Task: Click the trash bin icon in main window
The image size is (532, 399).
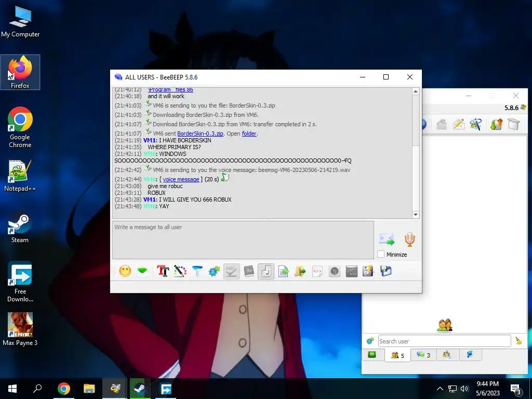Action: pyautogui.click(x=514, y=124)
